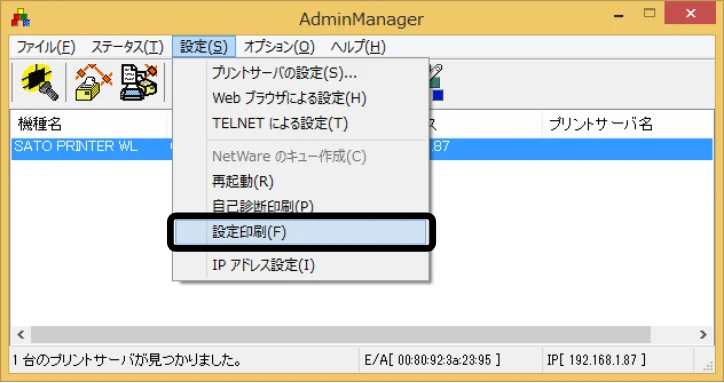
Task: Choose TELNET による設定(T) entry
Action: click(x=301, y=123)
